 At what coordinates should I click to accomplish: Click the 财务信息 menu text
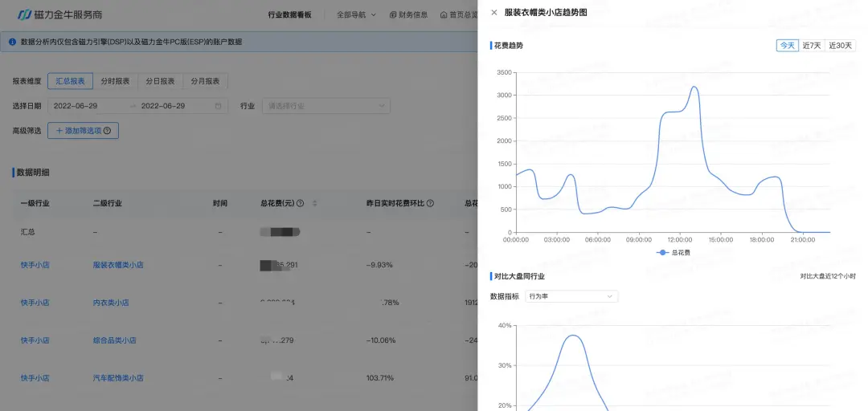(x=413, y=15)
